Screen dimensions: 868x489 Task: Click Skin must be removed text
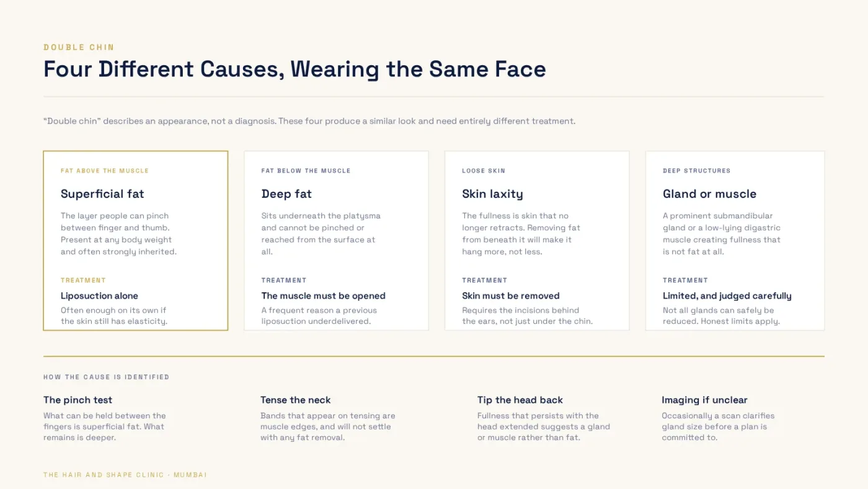[511, 296]
